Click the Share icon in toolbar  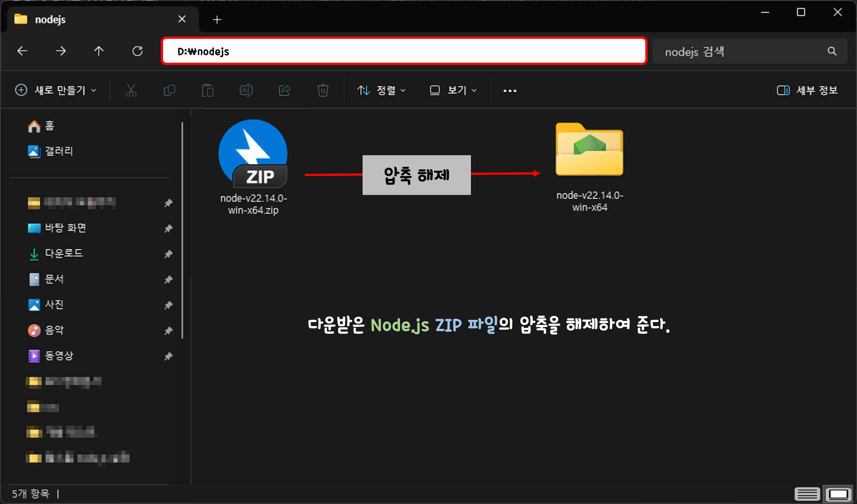285,90
